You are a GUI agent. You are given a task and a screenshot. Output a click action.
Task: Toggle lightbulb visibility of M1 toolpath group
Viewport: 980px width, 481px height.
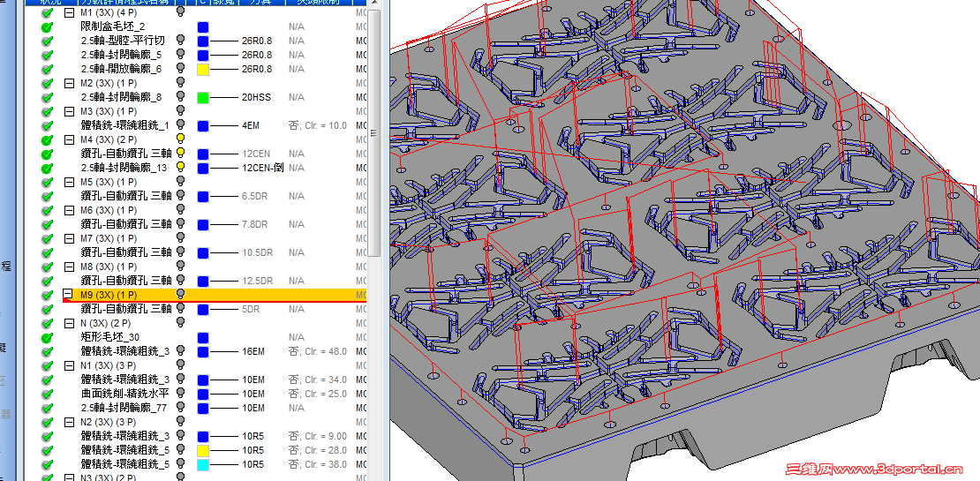click(x=181, y=11)
